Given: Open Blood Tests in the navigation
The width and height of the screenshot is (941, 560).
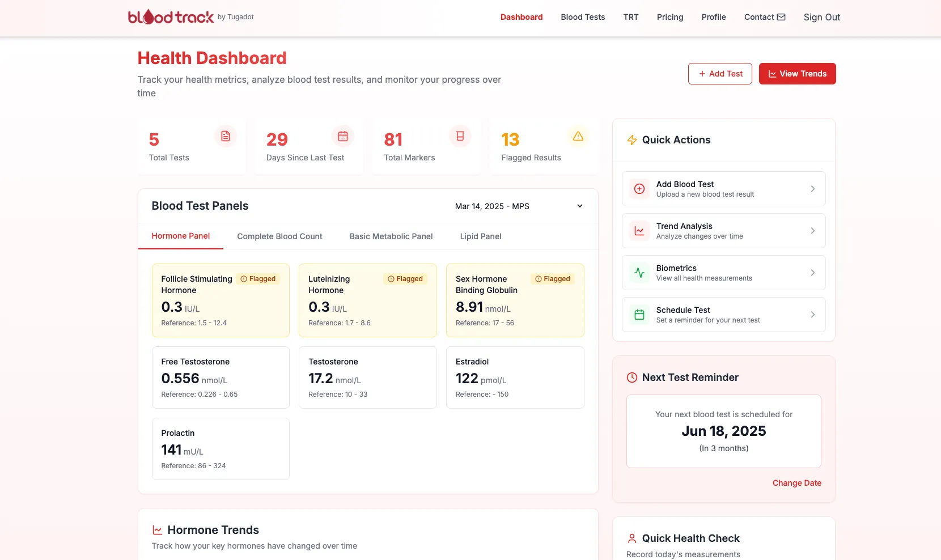Looking at the screenshot, I should pos(583,17).
